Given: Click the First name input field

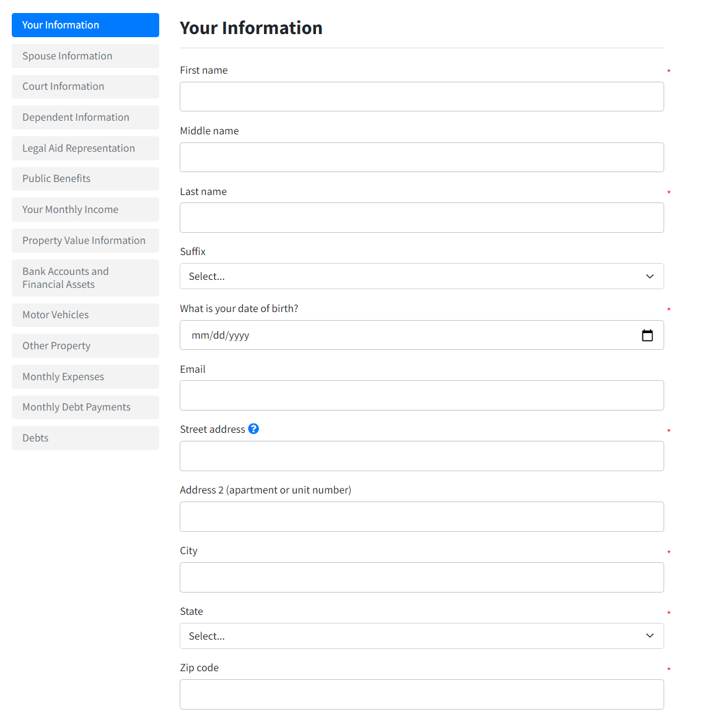Looking at the screenshot, I should click(421, 97).
